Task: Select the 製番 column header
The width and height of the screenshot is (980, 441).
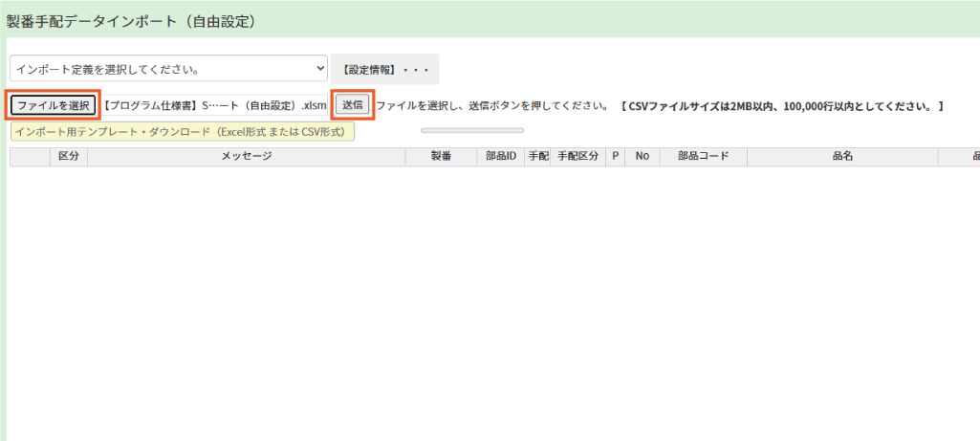Action: [441, 157]
